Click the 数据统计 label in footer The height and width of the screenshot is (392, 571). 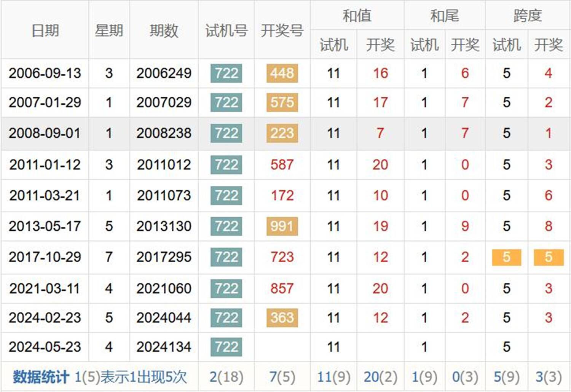pyautogui.click(x=41, y=377)
